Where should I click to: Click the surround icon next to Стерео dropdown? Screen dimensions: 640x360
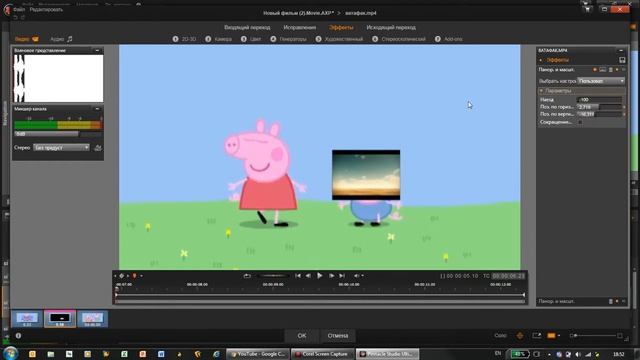[98, 147]
